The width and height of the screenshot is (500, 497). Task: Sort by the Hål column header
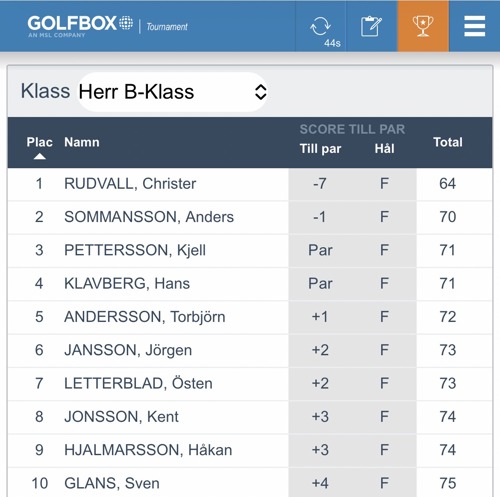(384, 148)
